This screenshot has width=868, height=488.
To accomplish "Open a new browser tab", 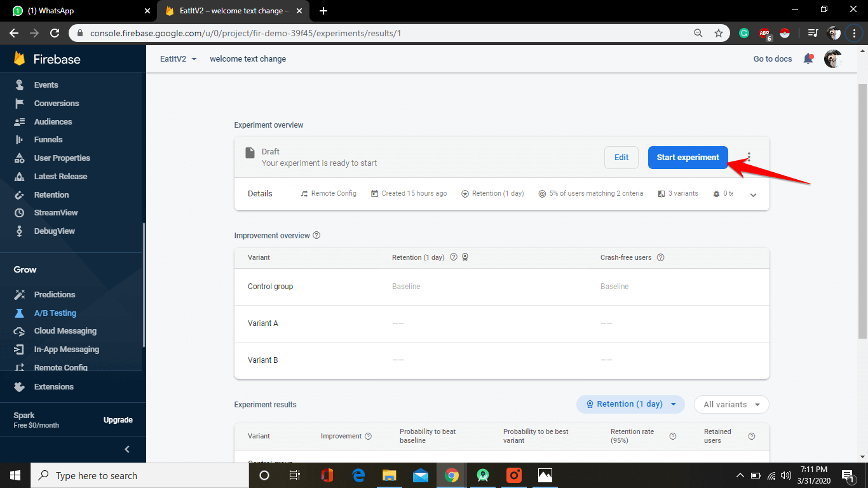I will tap(323, 11).
